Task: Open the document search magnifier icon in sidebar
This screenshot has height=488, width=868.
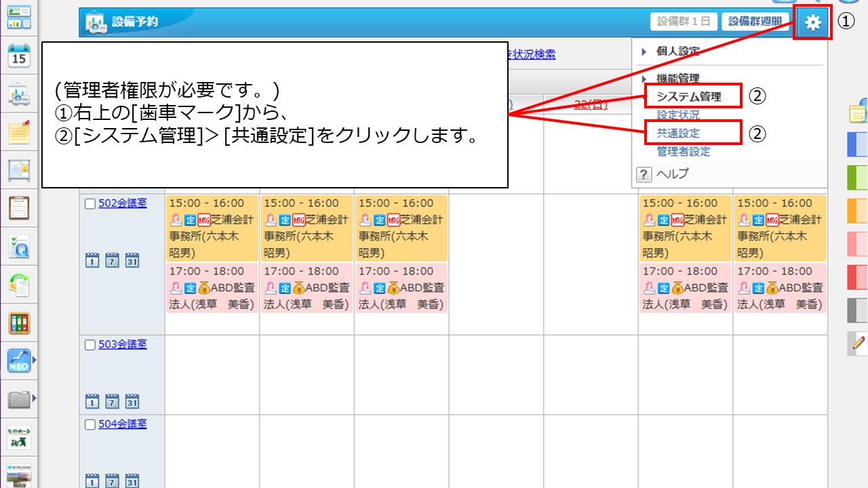Action: pyautogui.click(x=20, y=247)
